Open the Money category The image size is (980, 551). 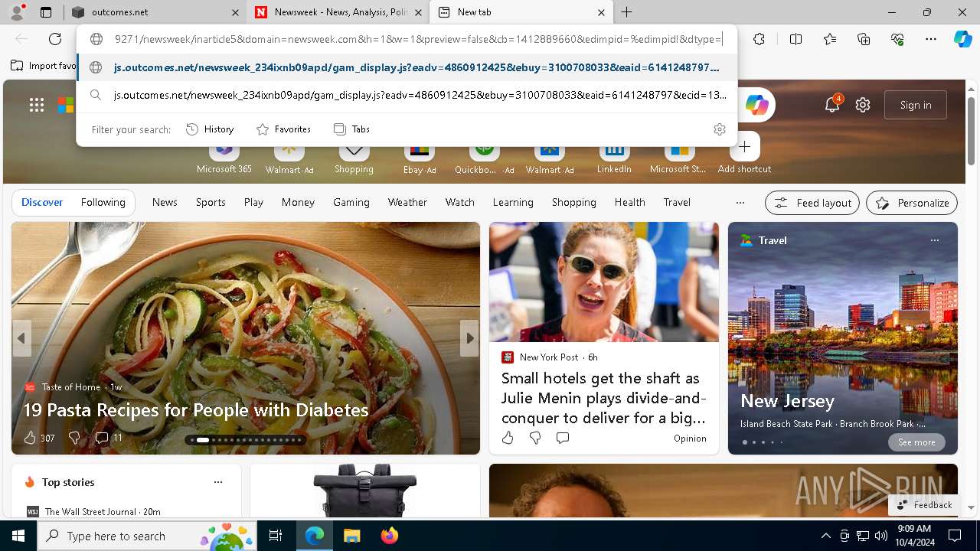click(x=298, y=202)
